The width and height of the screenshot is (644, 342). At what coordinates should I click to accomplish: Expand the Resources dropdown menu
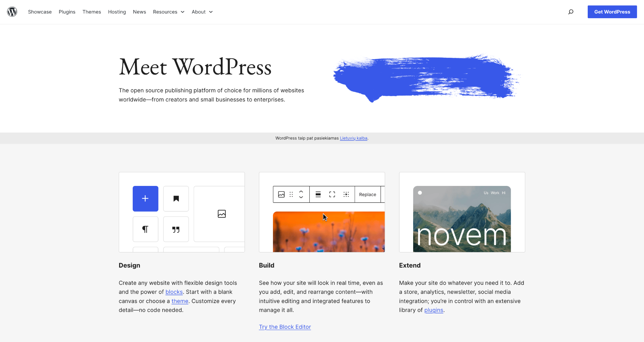click(169, 12)
